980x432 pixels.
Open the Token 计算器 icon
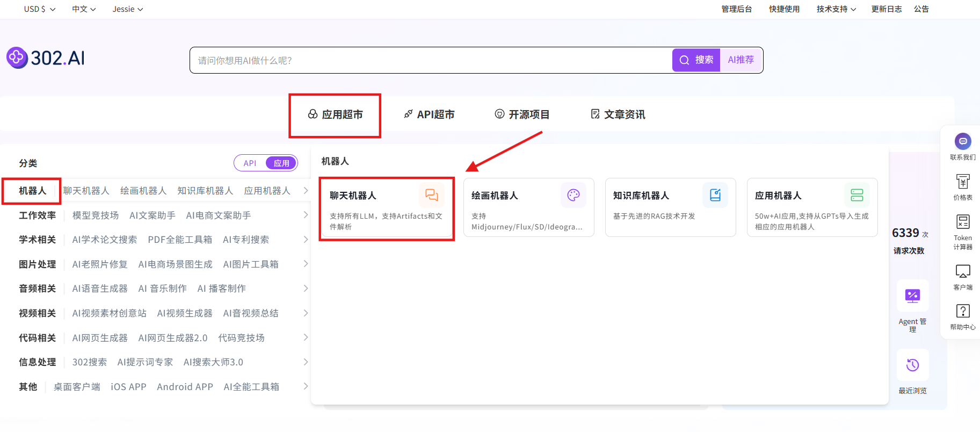(x=962, y=222)
